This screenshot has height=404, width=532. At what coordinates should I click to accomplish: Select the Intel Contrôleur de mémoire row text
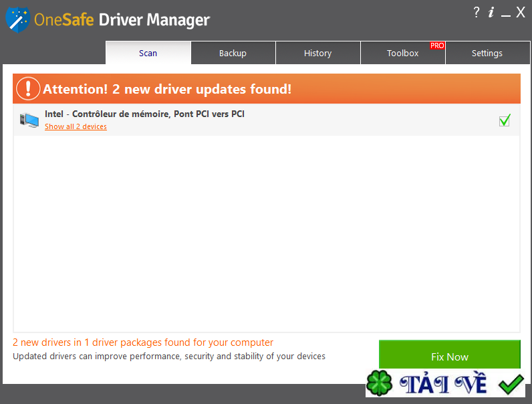click(144, 114)
